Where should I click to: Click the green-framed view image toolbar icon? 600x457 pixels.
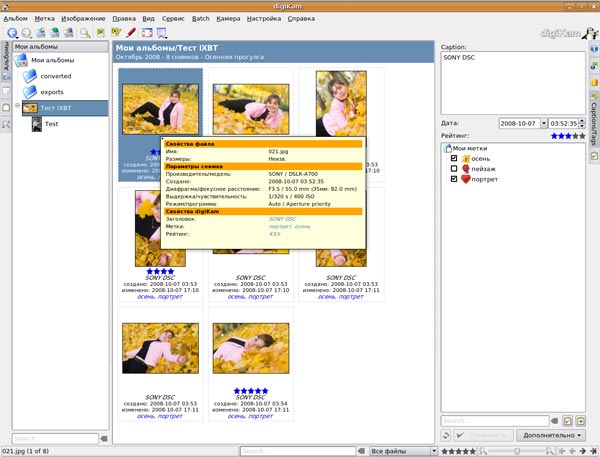pos(101,33)
